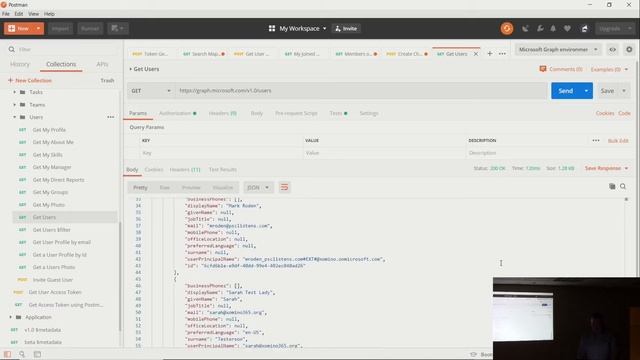Open the satellite capture requests icon
The height and width of the screenshot is (360, 640).
525,29
